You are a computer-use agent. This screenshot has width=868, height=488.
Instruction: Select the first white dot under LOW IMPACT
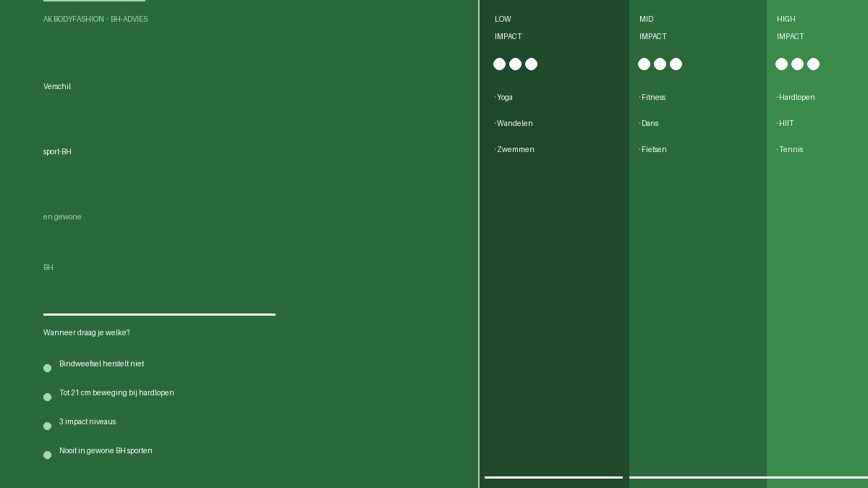point(499,64)
